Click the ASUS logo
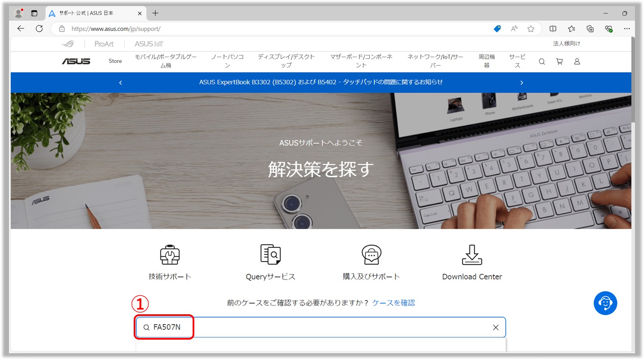Image resolution: width=644 pixels, height=359 pixels. pyautogui.click(x=76, y=61)
